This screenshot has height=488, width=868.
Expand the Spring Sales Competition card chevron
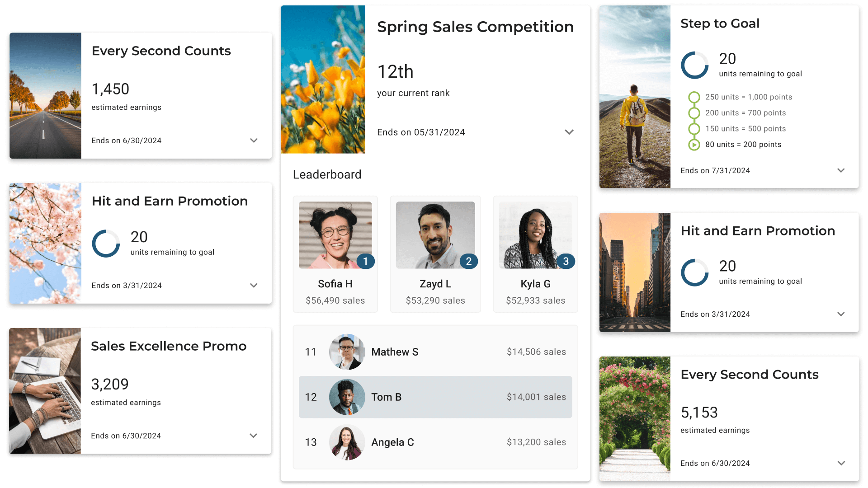(x=569, y=132)
